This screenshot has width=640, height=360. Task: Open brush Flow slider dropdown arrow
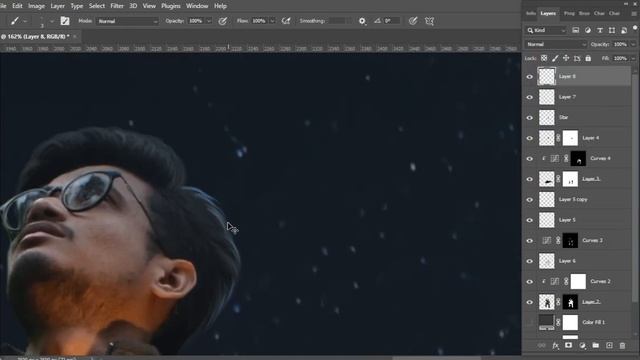click(272, 21)
